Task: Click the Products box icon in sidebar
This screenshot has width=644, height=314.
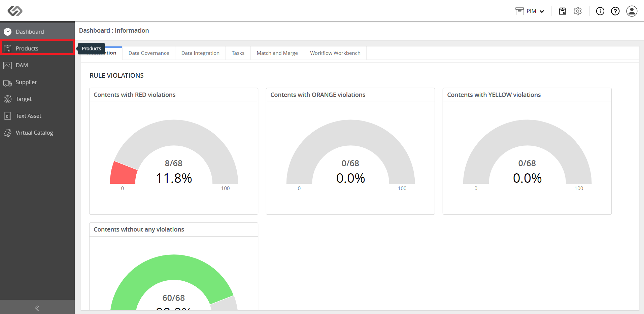Action: 7,48
